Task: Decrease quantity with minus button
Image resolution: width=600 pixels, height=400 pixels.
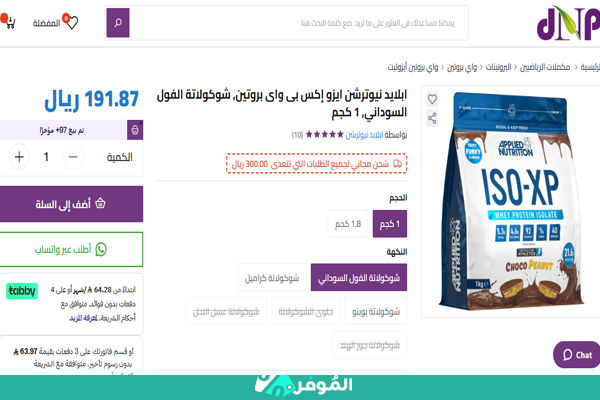Action: (x=73, y=157)
